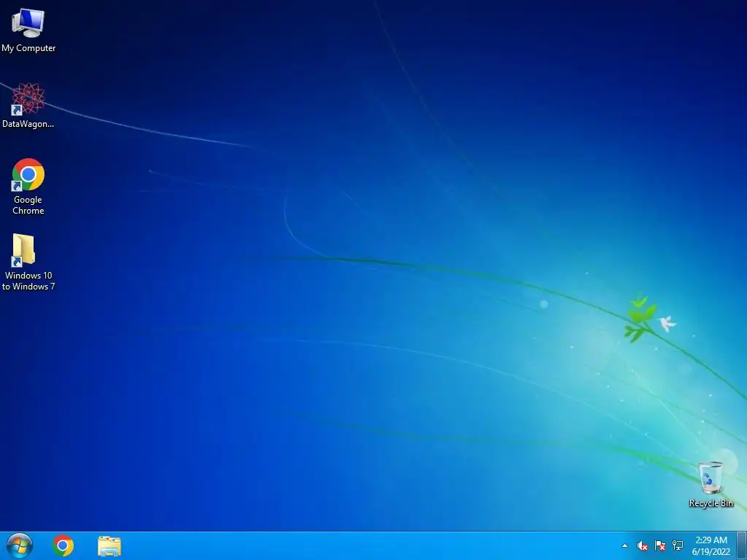Launch Chrome from the taskbar
Screen dimensions: 747x560
pyautogui.click(x=63, y=545)
